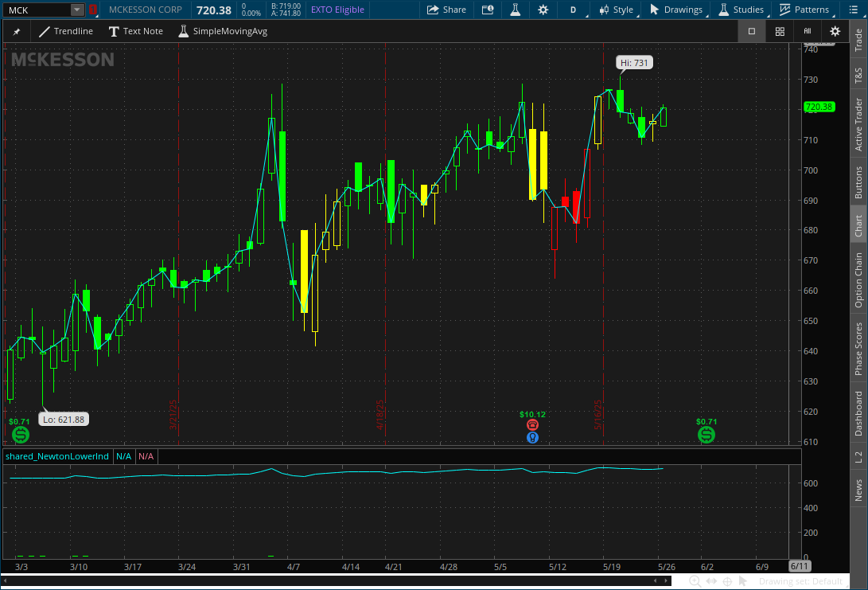Screen dimensions: 868x590
Task: Open the Studies dropdown menu
Action: point(741,10)
